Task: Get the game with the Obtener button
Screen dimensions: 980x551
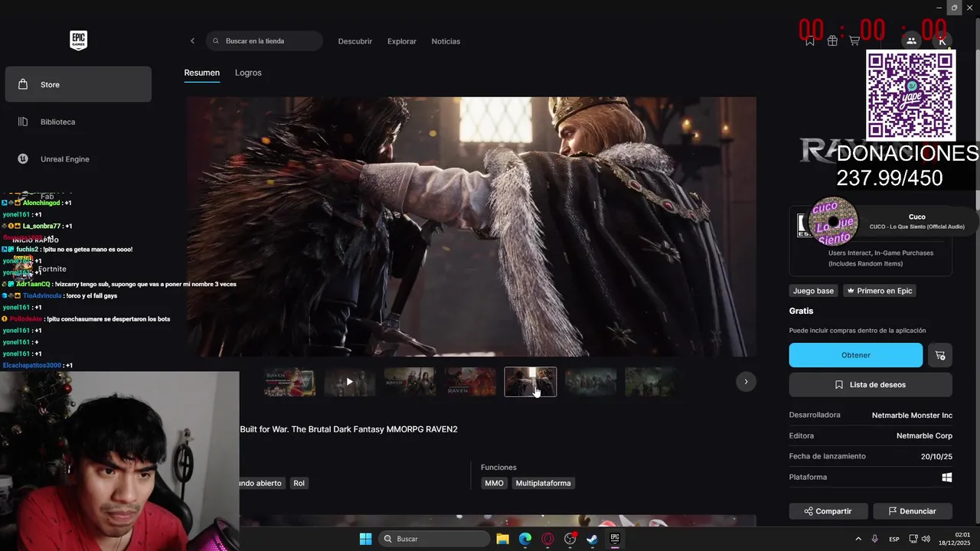Action: [856, 355]
